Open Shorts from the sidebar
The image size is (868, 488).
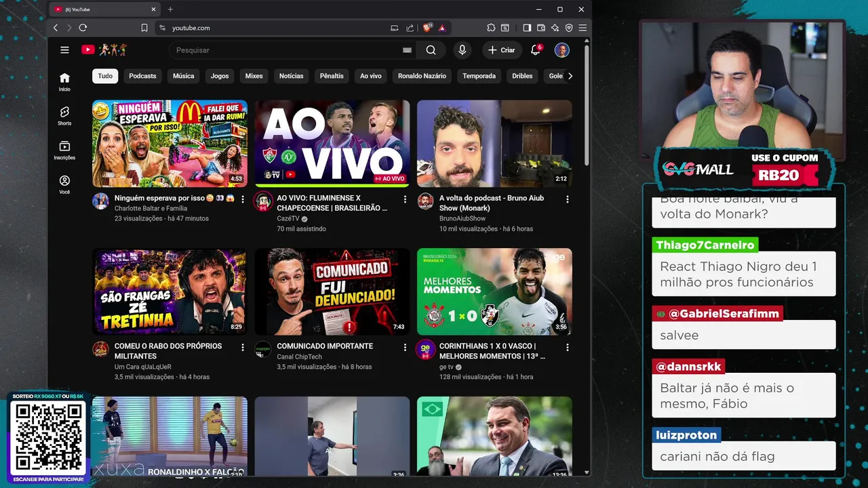coord(64,116)
